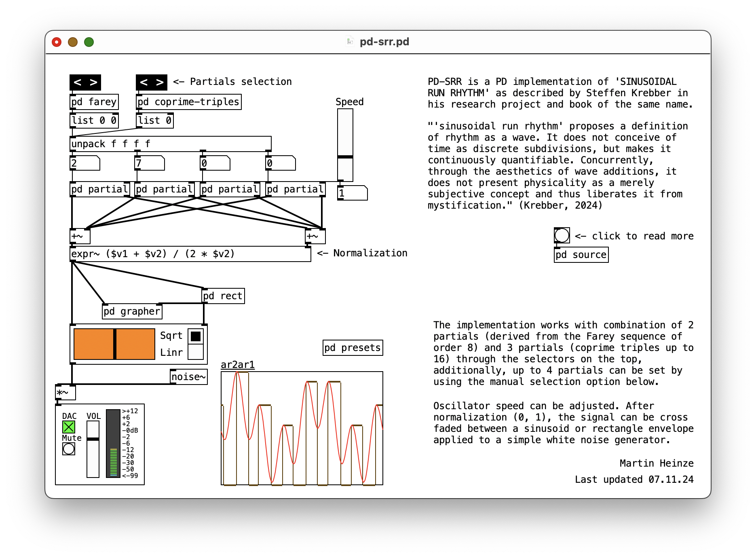Click the pd rect object
Screen dimensions: 756x558
coord(223,296)
